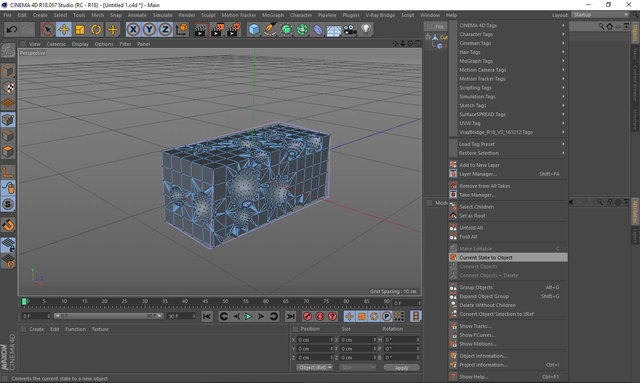Open the Layout Startup dropdown
The image size is (640, 383).
click(x=600, y=15)
